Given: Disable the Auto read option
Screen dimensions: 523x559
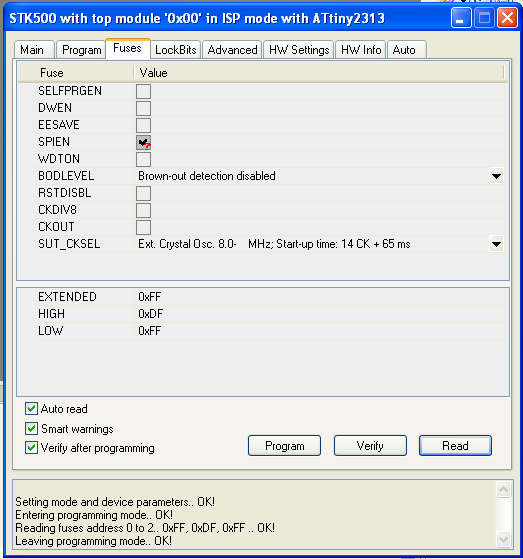Looking at the screenshot, I should 31,409.
